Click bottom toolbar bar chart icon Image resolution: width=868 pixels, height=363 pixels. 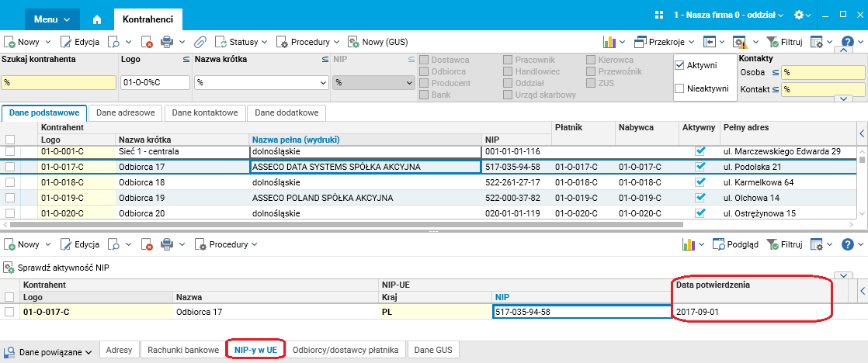coord(689,244)
